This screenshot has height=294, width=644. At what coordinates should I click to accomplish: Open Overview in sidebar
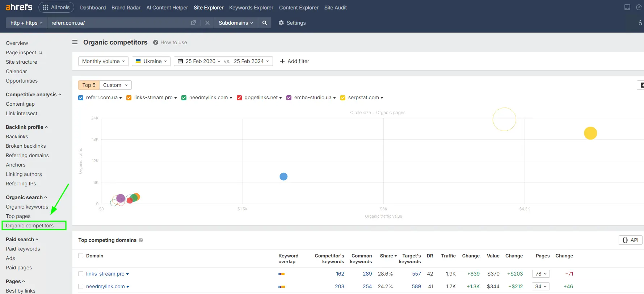pyautogui.click(x=17, y=43)
